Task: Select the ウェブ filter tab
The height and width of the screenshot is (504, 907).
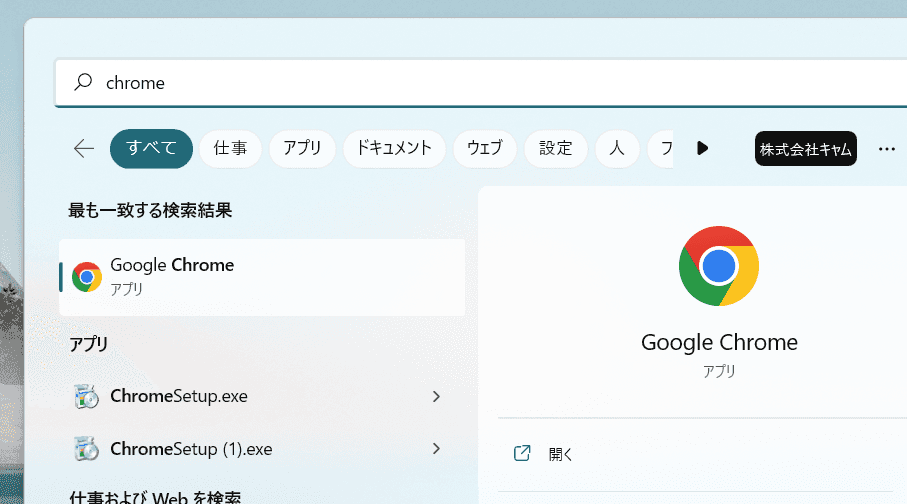Action: (485, 149)
